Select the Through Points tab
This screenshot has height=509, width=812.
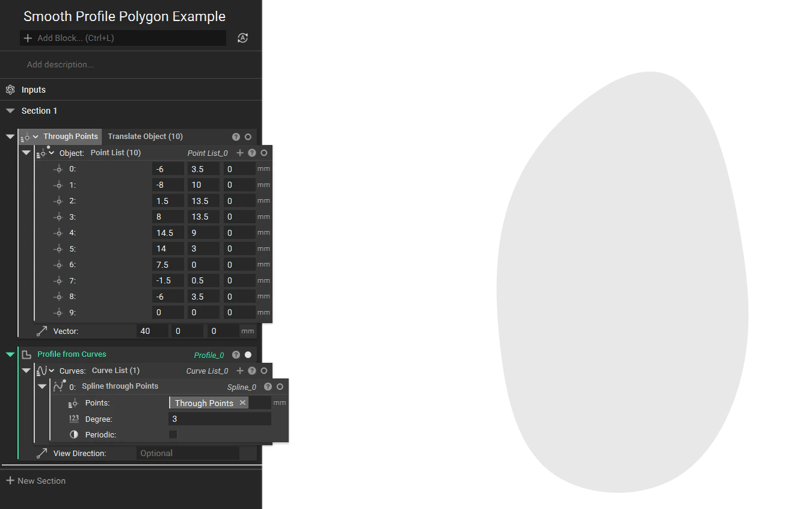point(70,136)
